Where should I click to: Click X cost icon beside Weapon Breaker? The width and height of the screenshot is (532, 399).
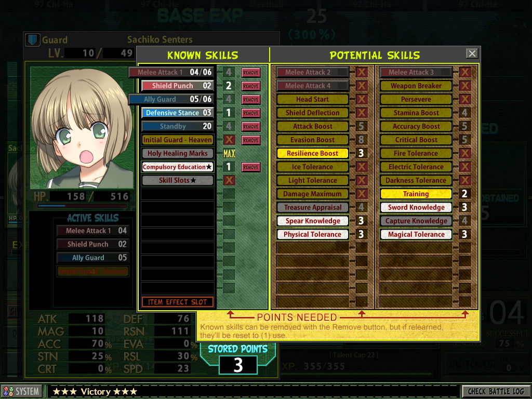pyautogui.click(x=465, y=86)
